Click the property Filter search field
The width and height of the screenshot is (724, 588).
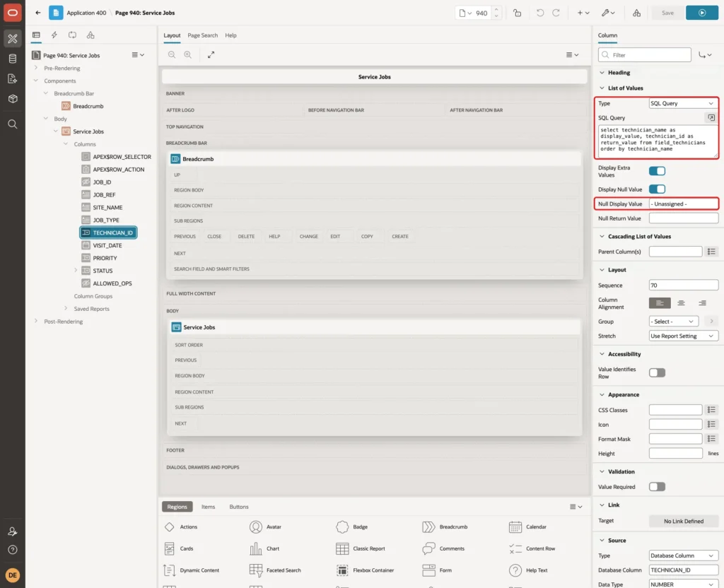[x=645, y=55]
